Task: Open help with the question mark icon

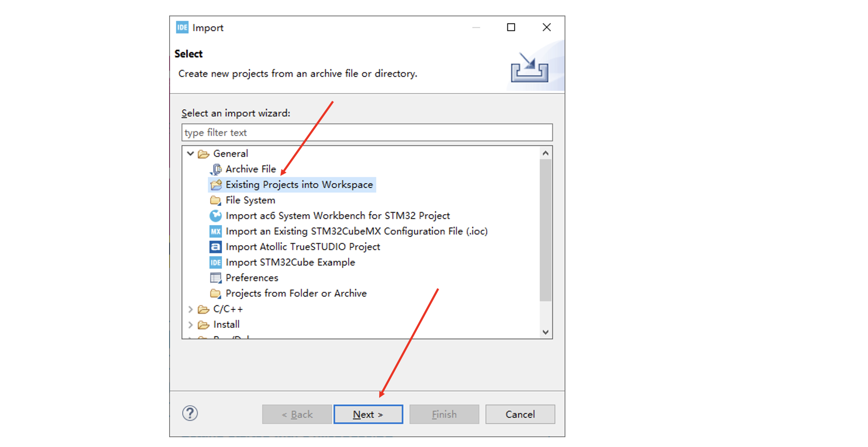Action: coord(190,413)
